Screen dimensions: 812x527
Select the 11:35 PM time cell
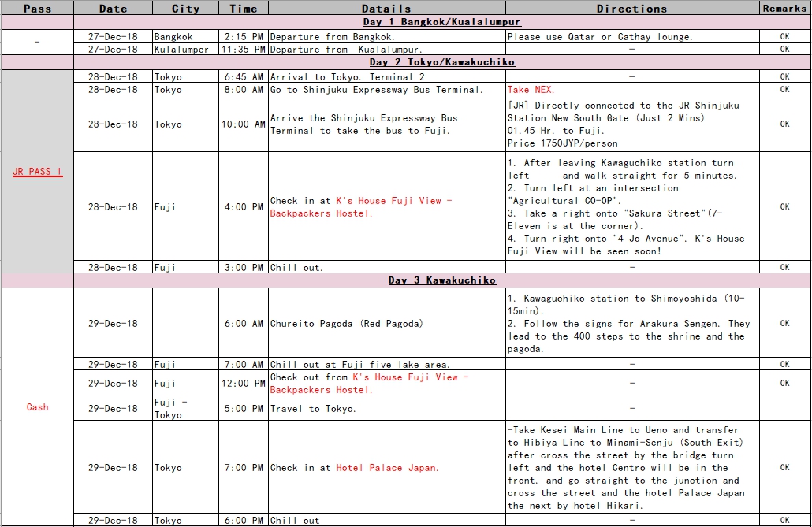point(244,49)
